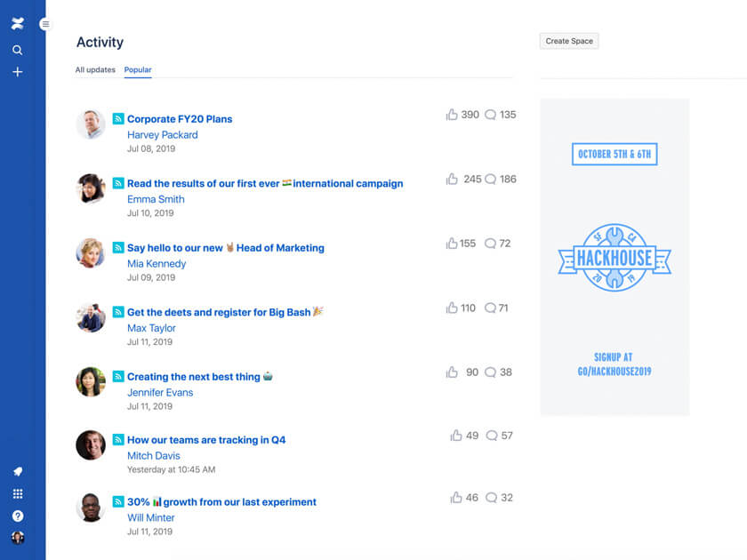Click the Hackhouse signup banner

coord(614,258)
